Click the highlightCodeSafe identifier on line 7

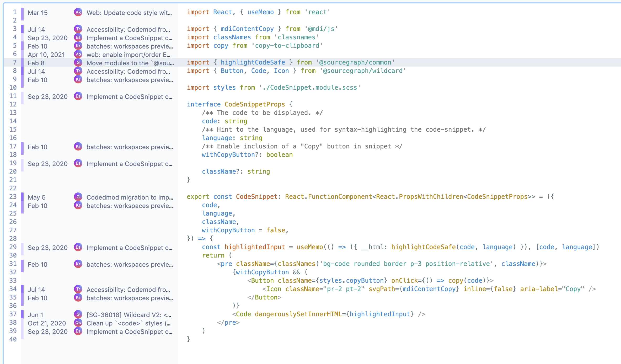point(253,62)
